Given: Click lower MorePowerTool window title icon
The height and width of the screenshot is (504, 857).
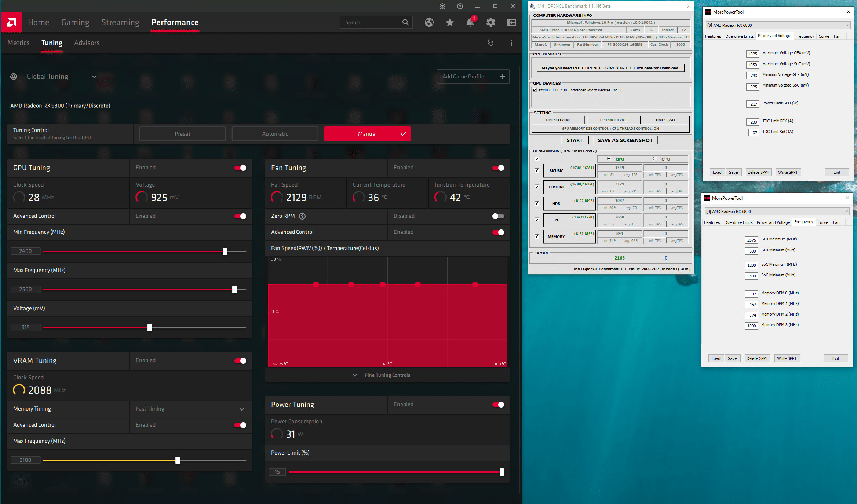Looking at the screenshot, I should (707, 198).
